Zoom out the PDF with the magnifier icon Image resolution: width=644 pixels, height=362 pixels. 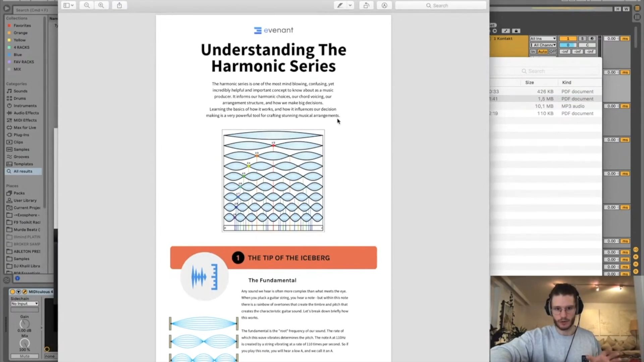pyautogui.click(x=87, y=5)
